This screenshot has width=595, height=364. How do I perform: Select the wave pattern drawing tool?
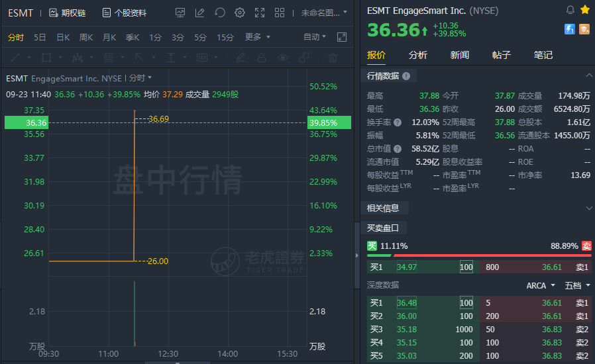coord(78,58)
